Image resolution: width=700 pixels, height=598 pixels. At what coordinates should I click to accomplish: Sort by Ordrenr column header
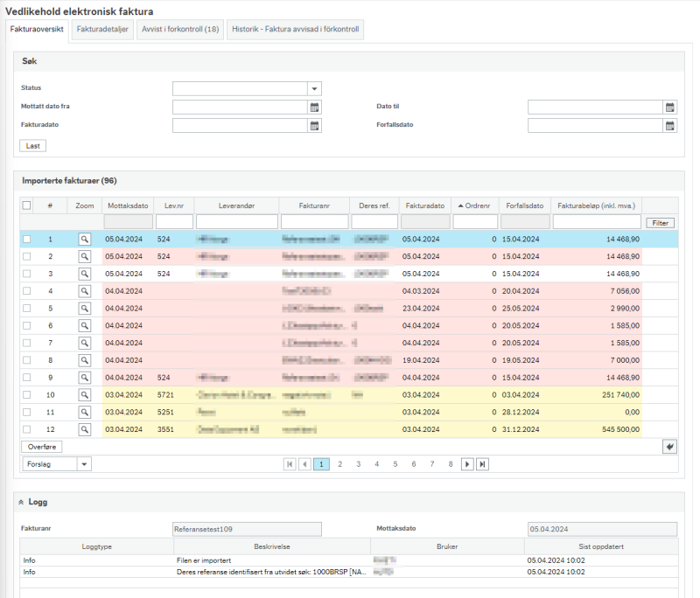tap(474, 205)
